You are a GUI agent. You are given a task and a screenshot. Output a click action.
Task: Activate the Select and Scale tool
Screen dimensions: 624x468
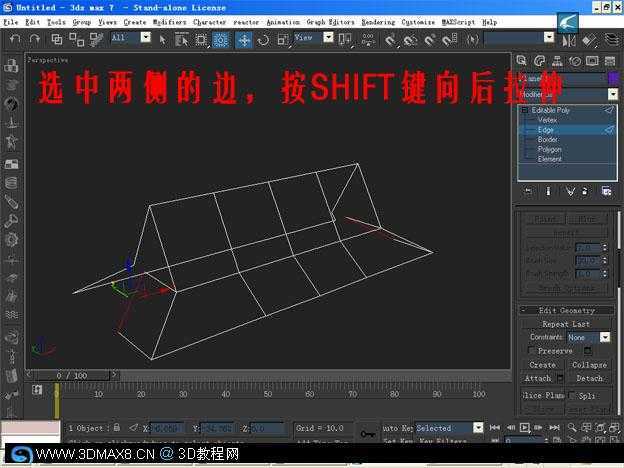(x=283, y=39)
